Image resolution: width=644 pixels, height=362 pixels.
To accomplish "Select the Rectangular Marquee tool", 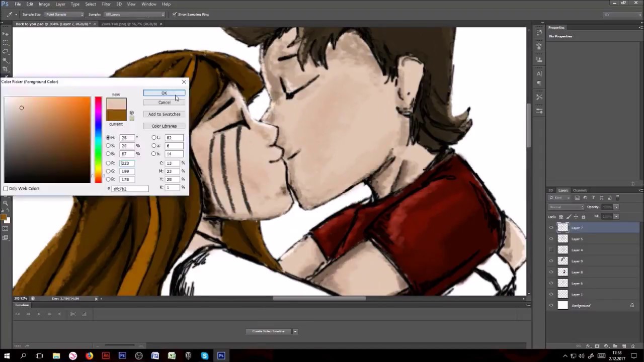I will tap(6, 43).
